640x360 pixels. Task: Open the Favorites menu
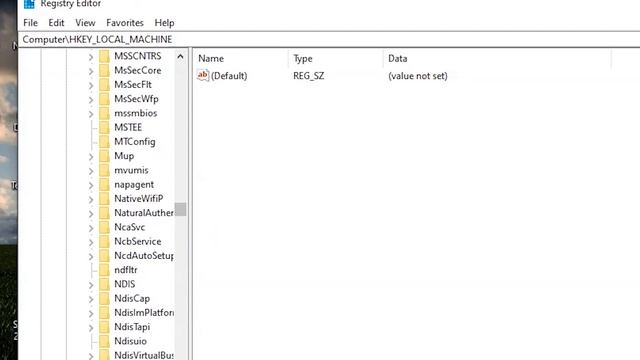pos(125,23)
